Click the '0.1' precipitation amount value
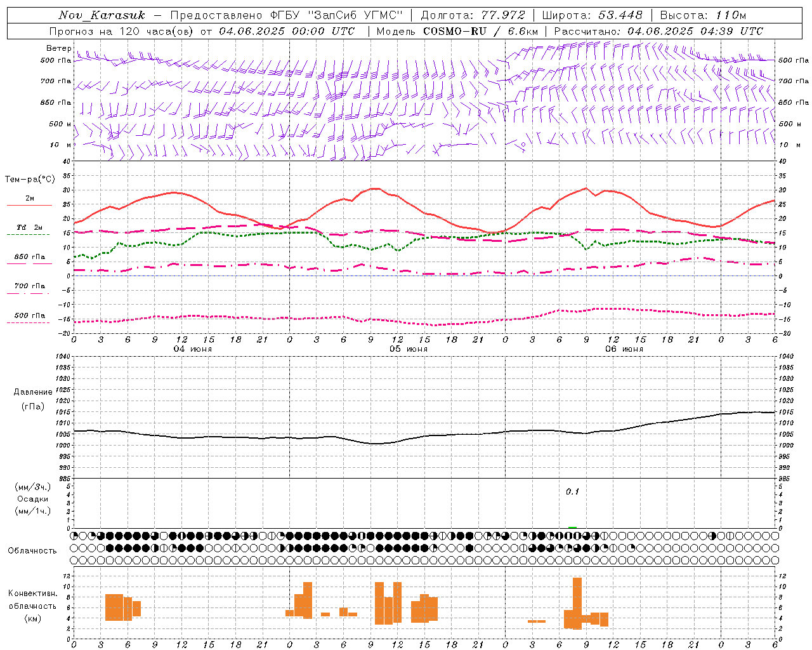This screenshot has width=812, height=650. click(572, 492)
